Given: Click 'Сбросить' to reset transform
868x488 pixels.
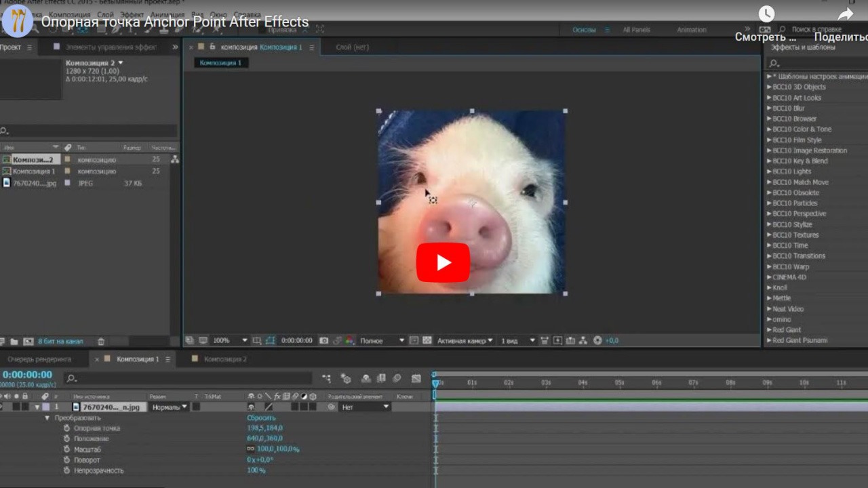Looking at the screenshot, I should (261, 418).
